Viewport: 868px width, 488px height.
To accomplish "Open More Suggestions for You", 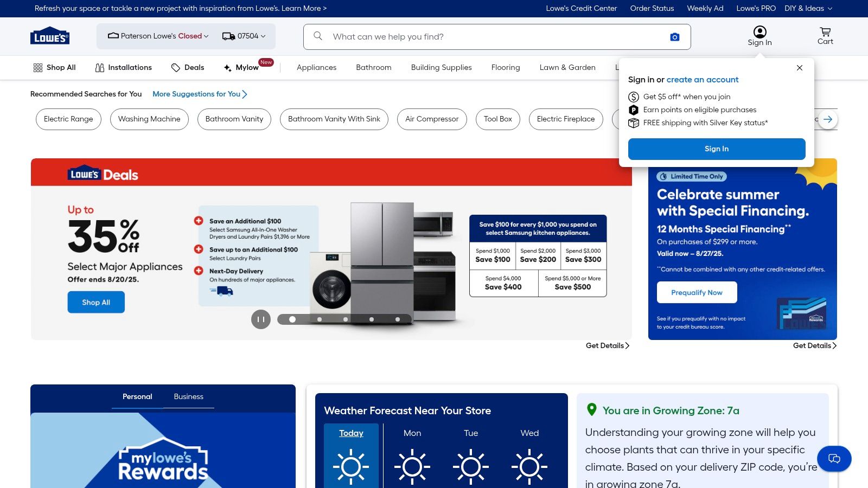I will 200,94.
